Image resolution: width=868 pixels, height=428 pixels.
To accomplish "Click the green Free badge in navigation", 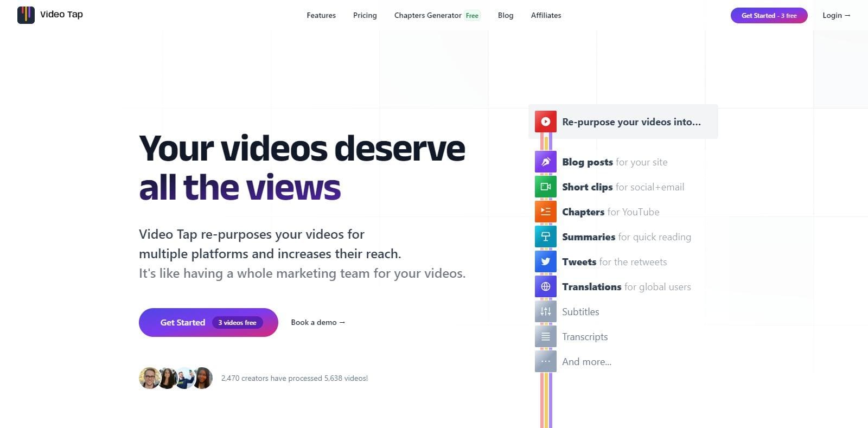I will pos(472,15).
